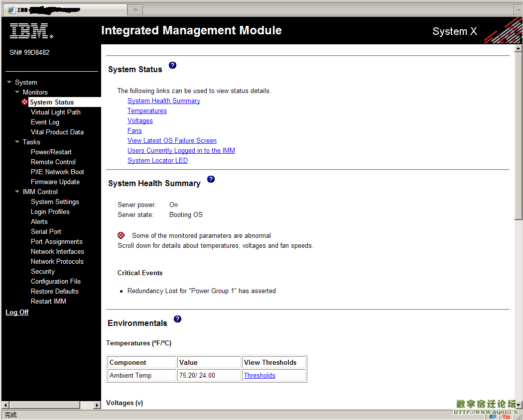Collapse the Monitors tree node
Image resolution: width=523 pixels, height=420 pixels.
point(17,92)
